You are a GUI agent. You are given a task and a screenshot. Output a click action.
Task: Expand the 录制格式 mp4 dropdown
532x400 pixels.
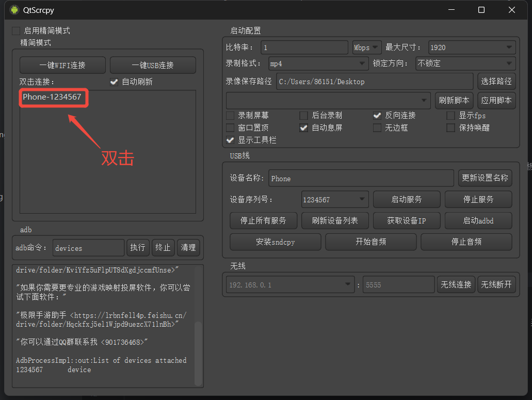(x=318, y=64)
